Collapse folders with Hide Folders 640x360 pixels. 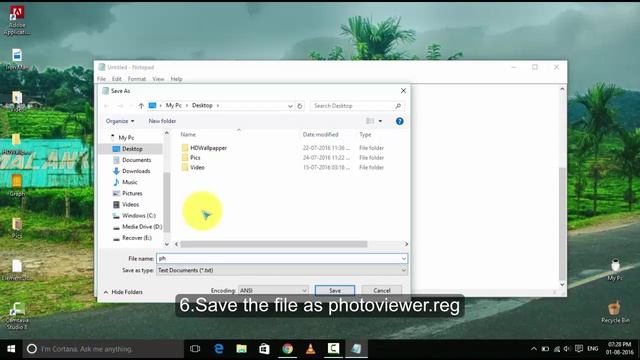[x=123, y=292]
